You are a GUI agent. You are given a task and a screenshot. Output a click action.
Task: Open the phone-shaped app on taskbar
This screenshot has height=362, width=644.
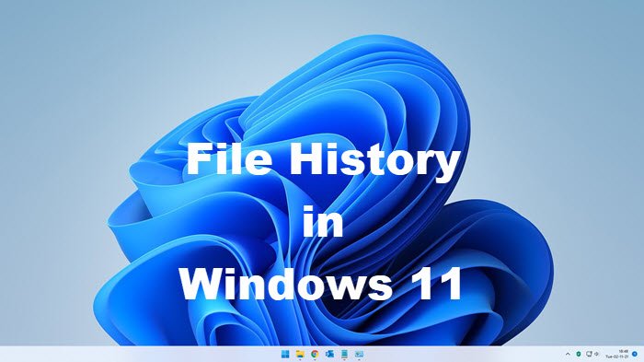pos(344,354)
